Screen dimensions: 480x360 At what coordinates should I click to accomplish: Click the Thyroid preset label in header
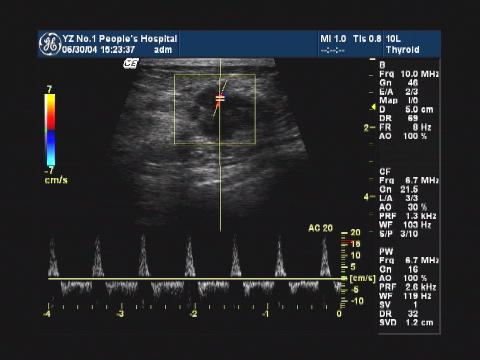click(403, 50)
